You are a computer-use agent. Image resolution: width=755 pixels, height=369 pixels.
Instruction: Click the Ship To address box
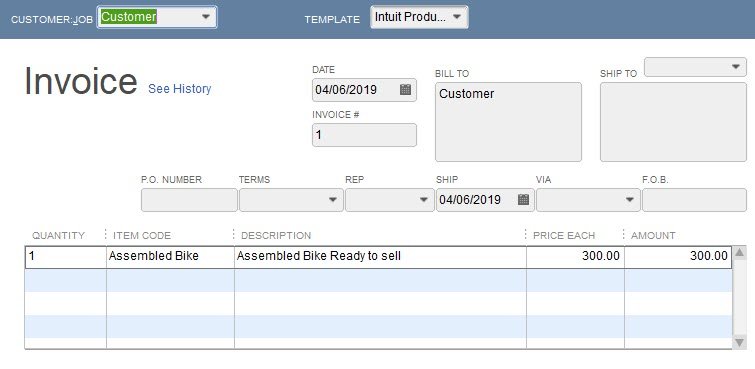pos(673,122)
